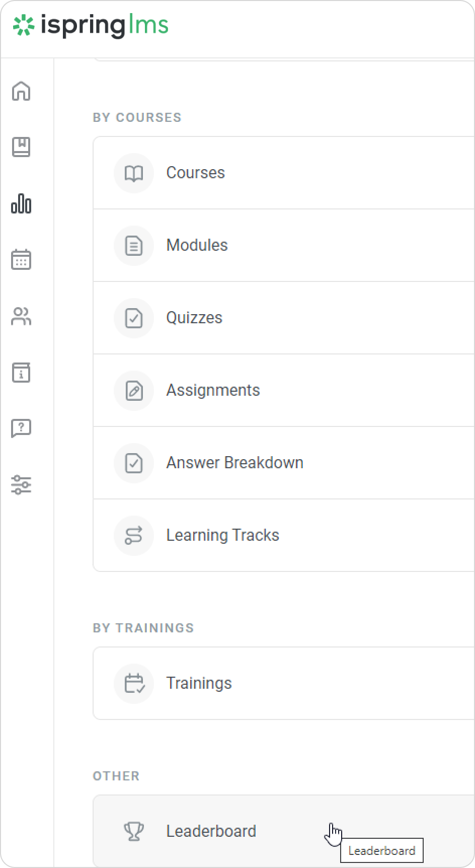Click the iSpring LMS logo
This screenshot has width=475, height=868.
point(91,26)
